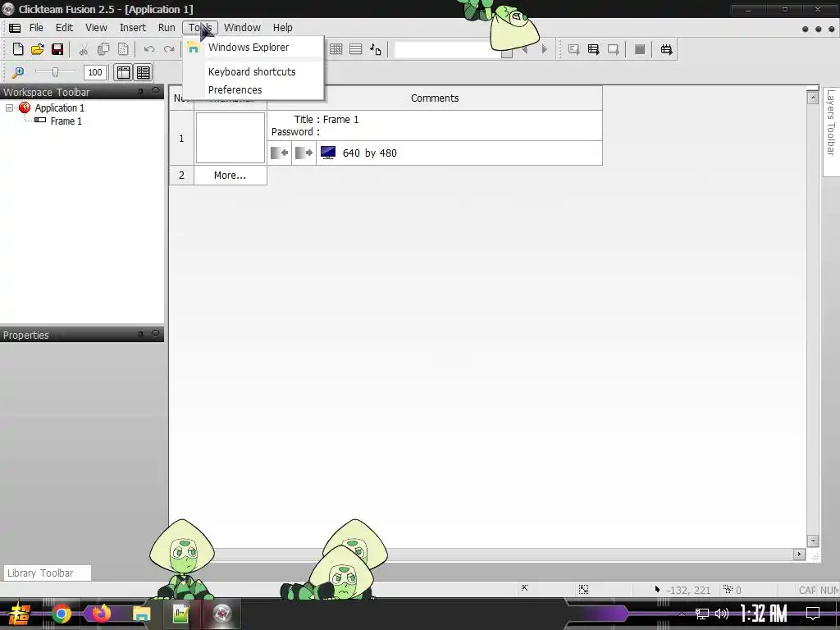Choose Keyboard shortcuts from Tools menu
This screenshot has width=840, height=630.
[253, 72]
